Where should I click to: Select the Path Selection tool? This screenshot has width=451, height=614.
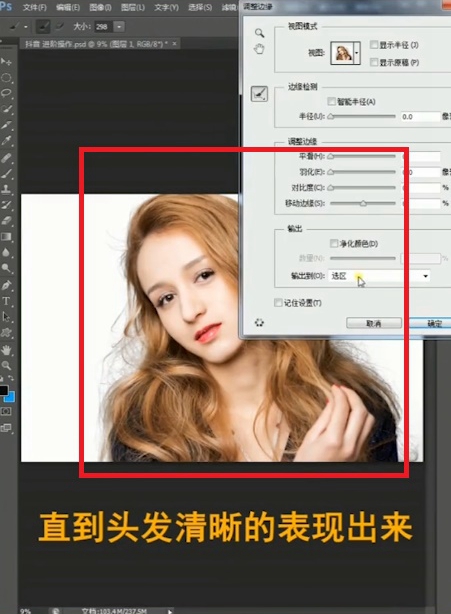coord(6,317)
